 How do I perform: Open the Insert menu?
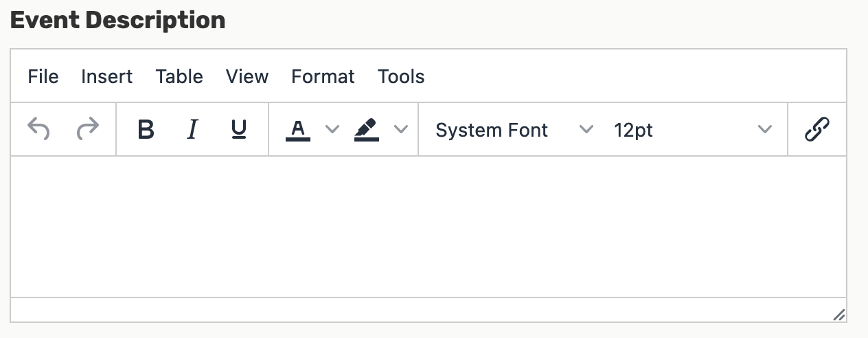click(107, 76)
